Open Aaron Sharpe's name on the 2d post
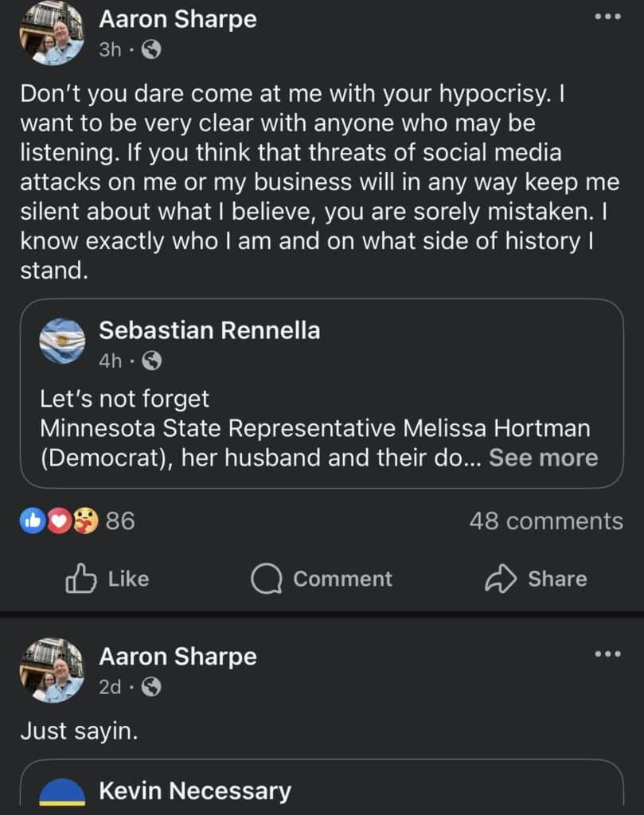 178,657
